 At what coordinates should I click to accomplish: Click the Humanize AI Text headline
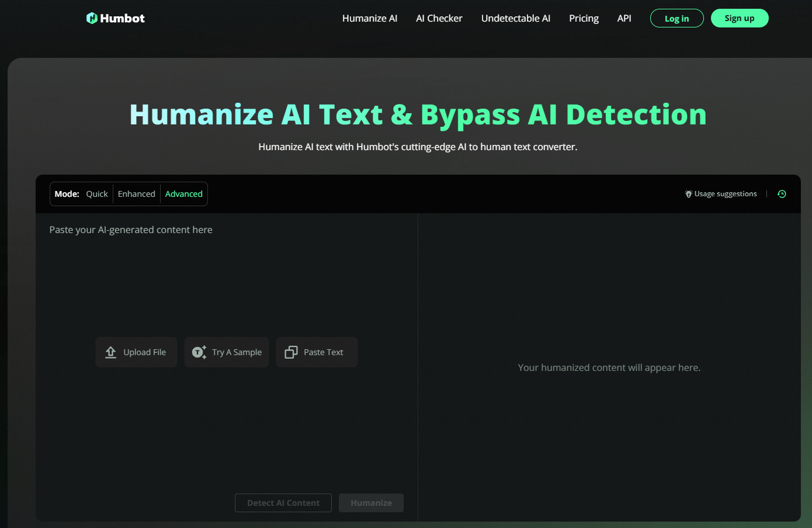tap(418, 114)
